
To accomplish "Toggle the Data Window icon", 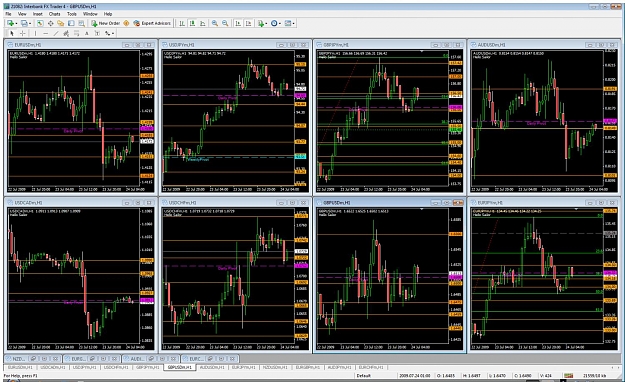I will (x=51, y=24).
